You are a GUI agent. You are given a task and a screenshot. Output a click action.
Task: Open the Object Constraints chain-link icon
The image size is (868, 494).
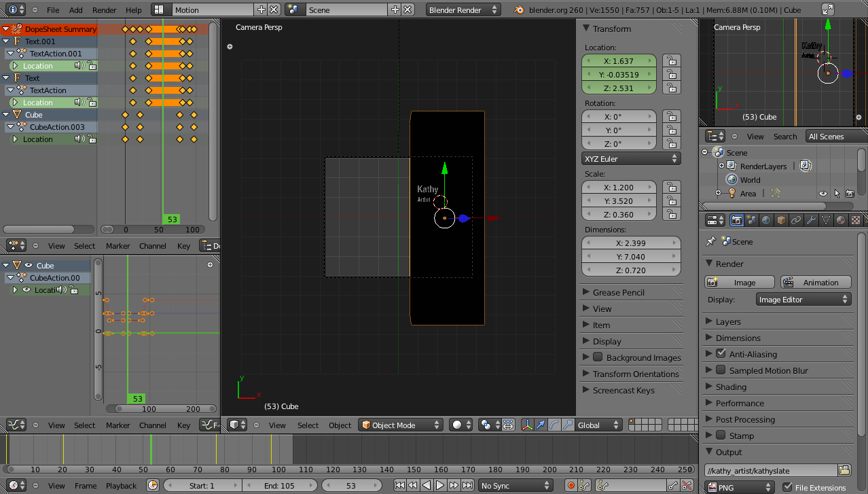click(x=796, y=219)
